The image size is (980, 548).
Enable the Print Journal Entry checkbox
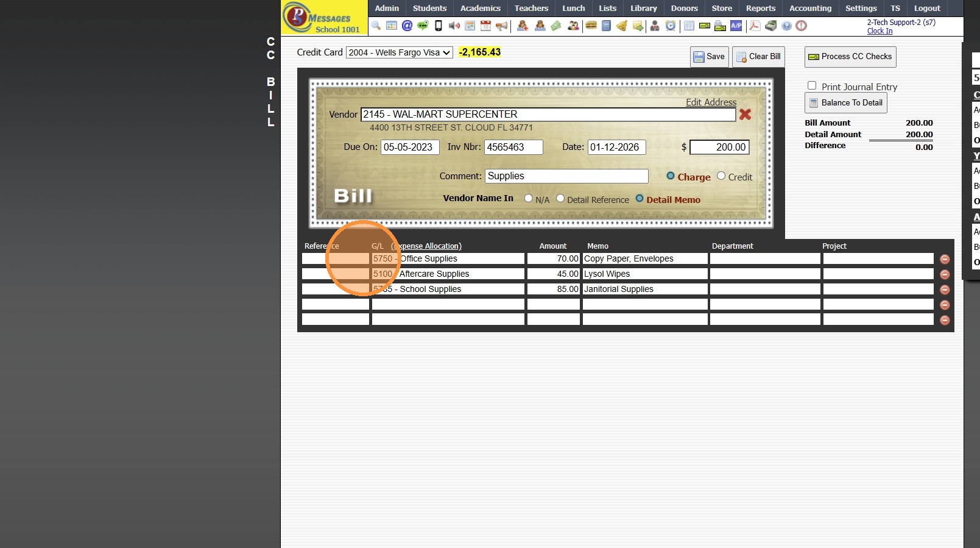click(x=812, y=86)
